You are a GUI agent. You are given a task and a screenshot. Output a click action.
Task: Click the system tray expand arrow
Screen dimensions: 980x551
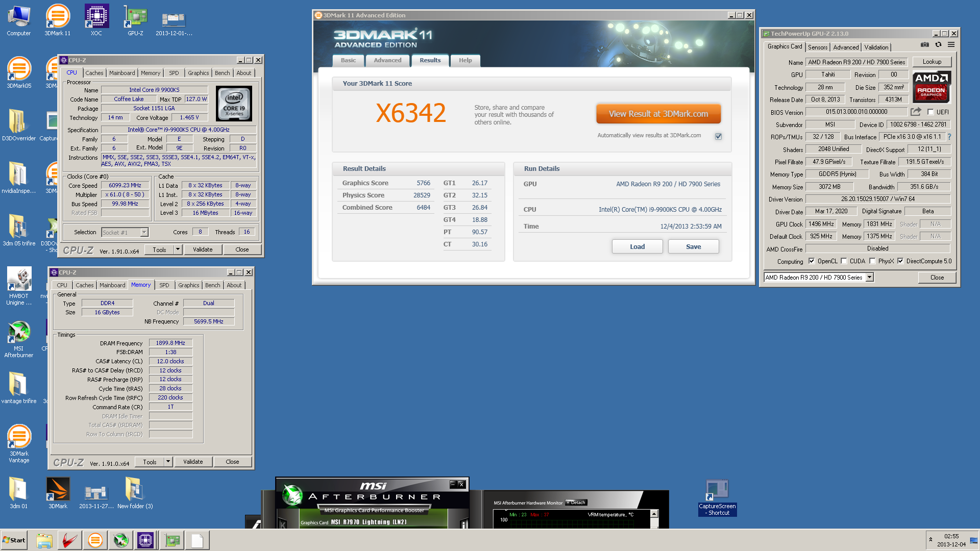point(930,540)
